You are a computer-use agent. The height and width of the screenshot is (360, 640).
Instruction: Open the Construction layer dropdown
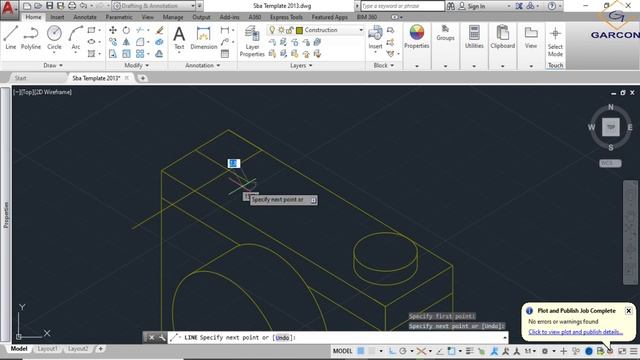pyautogui.click(x=361, y=30)
